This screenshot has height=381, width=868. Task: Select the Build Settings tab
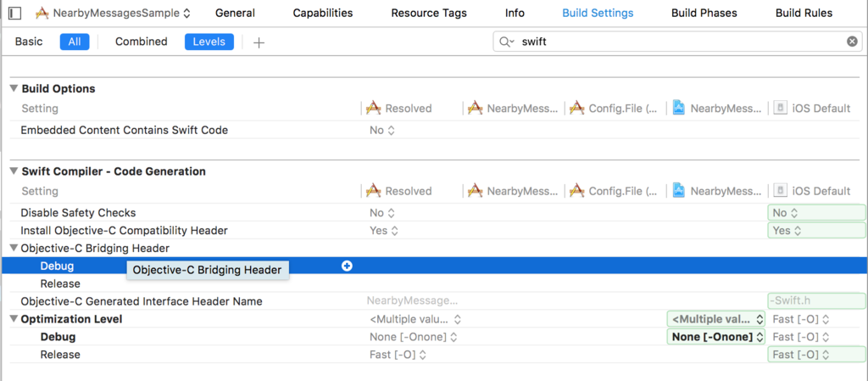click(x=598, y=14)
